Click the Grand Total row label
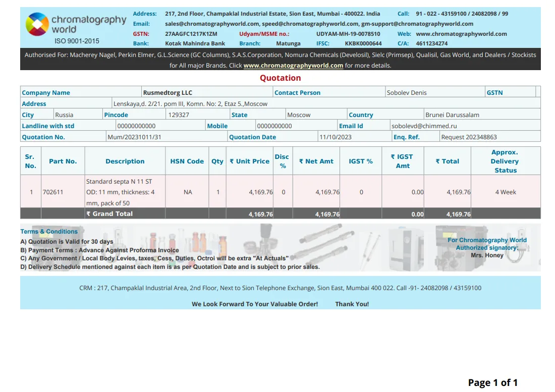The height and width of the screenshot is (392, 555). (109, 214)
